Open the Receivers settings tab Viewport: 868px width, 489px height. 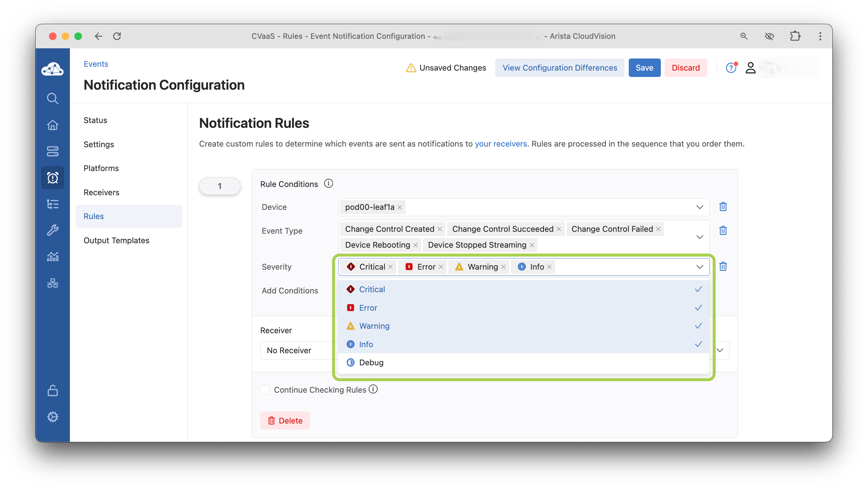point(101,192)
